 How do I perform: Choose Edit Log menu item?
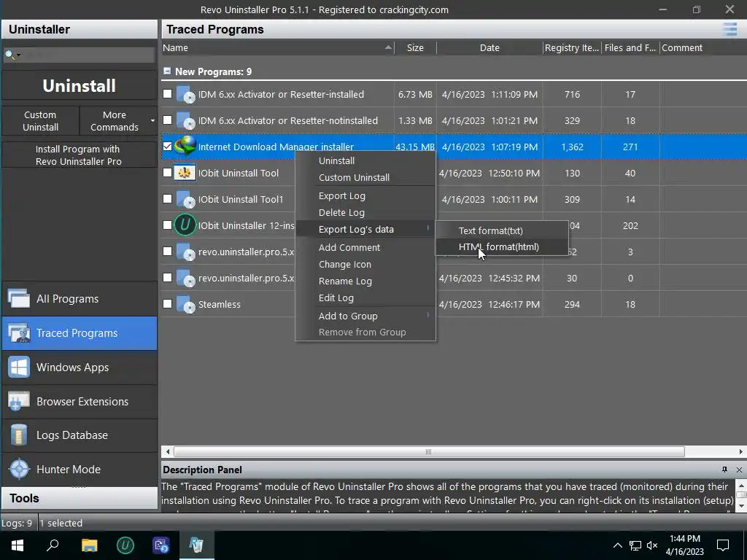click(365, 298)
